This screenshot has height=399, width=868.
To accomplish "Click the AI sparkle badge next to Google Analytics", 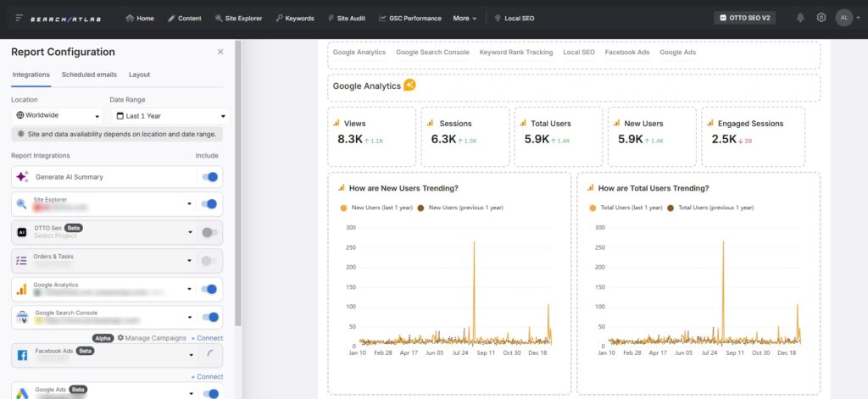I will pyautogui.click(x=409, y=86).
